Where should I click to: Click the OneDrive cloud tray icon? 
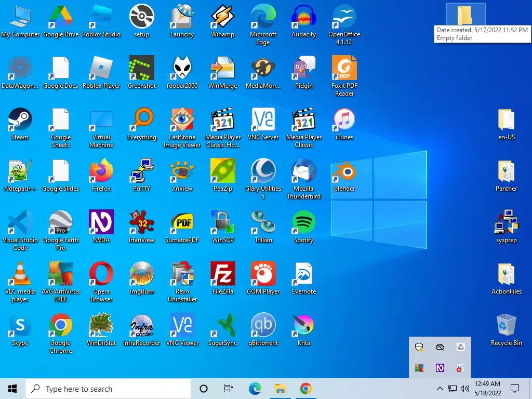pos(440,347)
